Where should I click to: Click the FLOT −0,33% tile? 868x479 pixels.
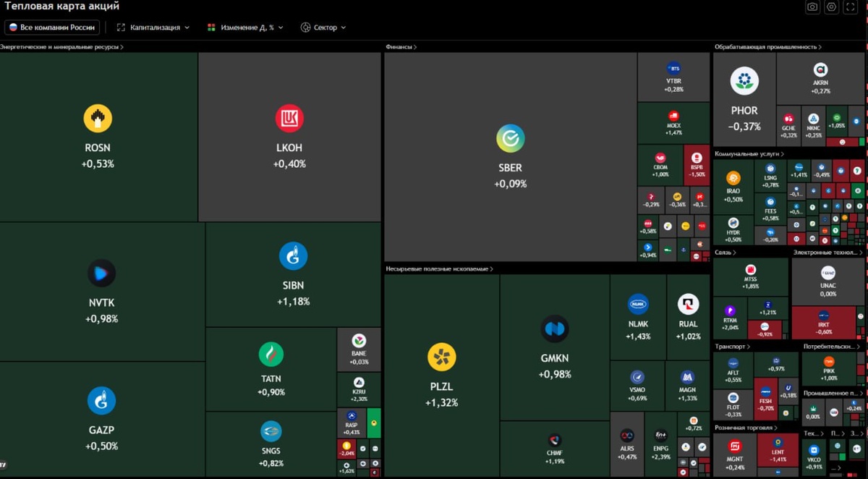[x=733, y=405]
